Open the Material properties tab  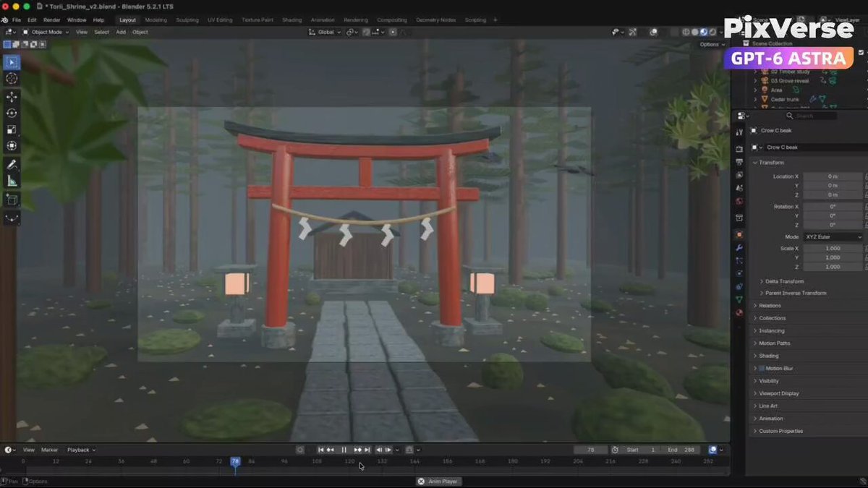739,312
